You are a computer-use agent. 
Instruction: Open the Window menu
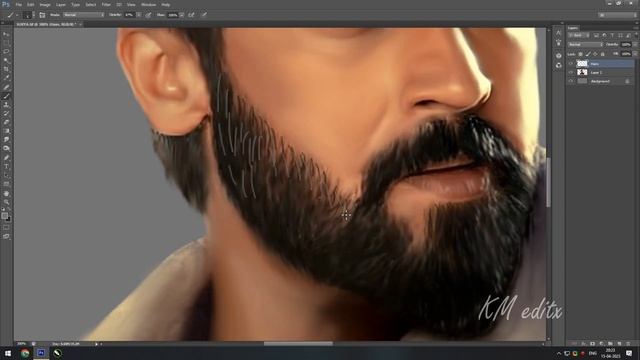[x=149, y=4]
